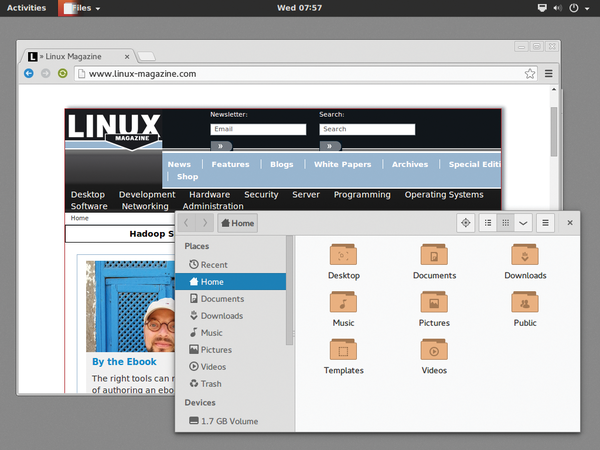
Task: Select Recent in the Places sidebar
Action: 231,264
